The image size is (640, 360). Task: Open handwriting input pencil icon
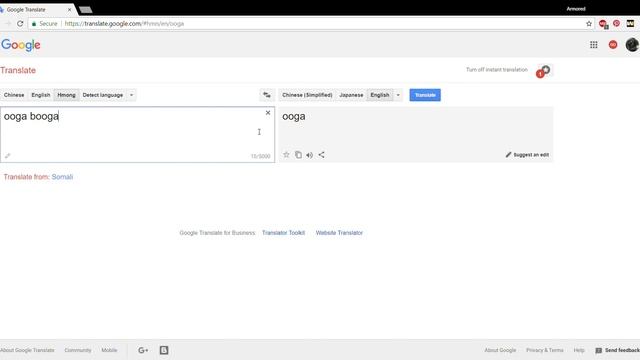pyautogui.click(x=7, y=156)
